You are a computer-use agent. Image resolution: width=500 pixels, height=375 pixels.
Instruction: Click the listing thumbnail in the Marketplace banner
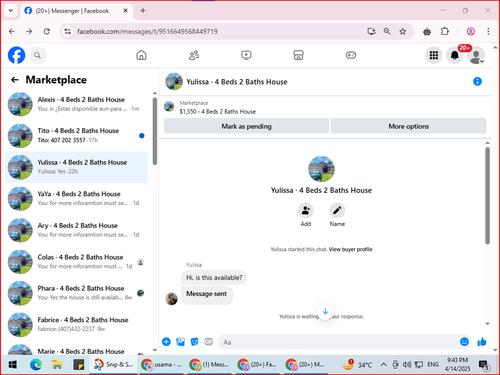169,107
